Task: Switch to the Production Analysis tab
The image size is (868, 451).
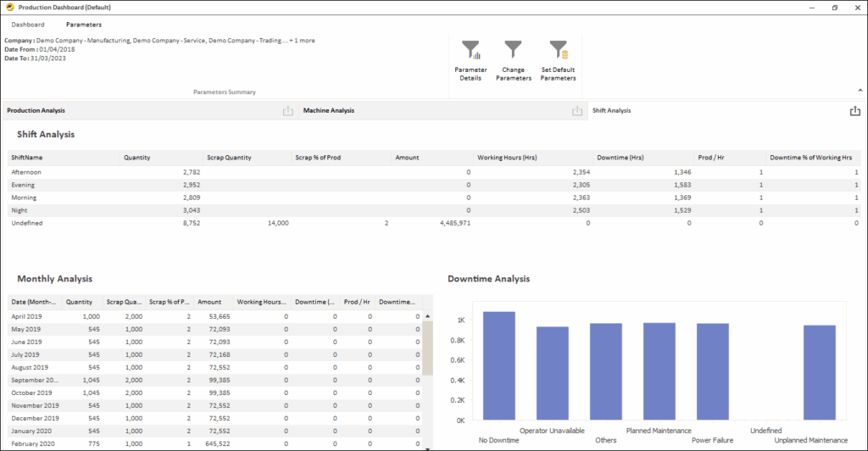Action: coord(36,110)
